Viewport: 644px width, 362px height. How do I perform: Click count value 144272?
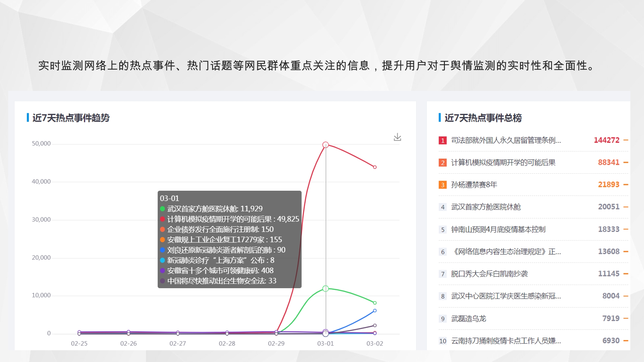606,140
